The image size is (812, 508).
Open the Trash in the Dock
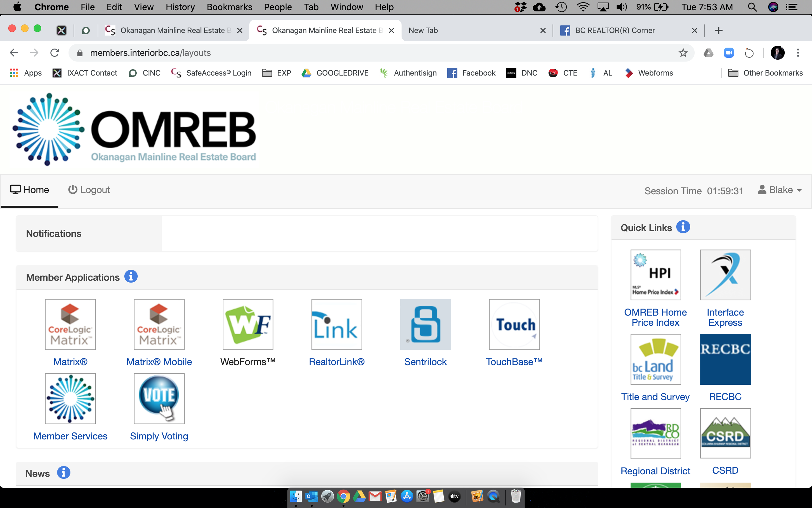[x=516, y=496]
